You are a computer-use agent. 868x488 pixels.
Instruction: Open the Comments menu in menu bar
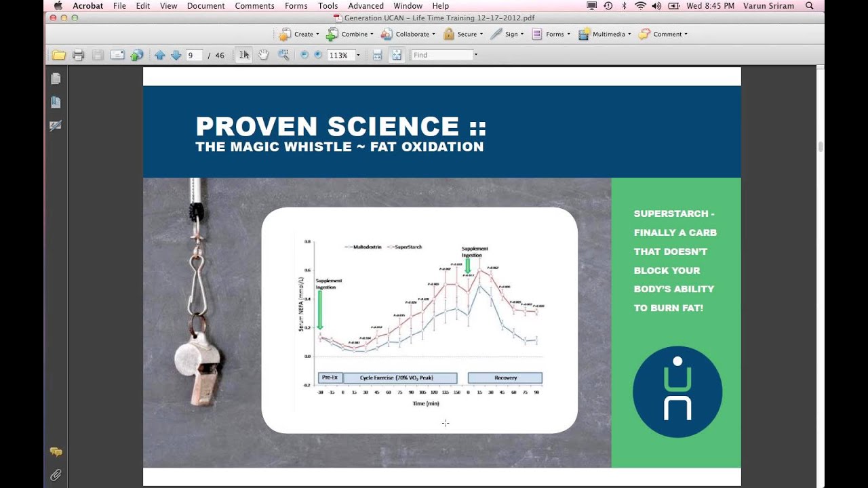[x=255, y=6]
